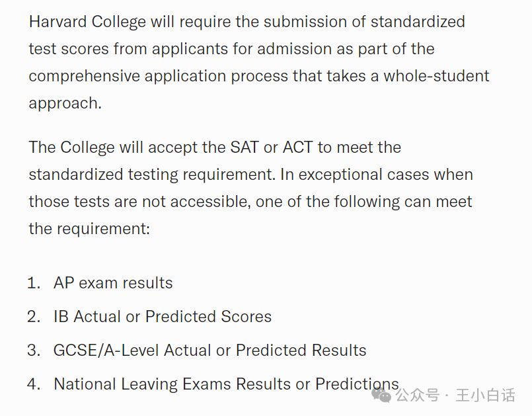Click the 王小白话 account name

tap(486, 395)
